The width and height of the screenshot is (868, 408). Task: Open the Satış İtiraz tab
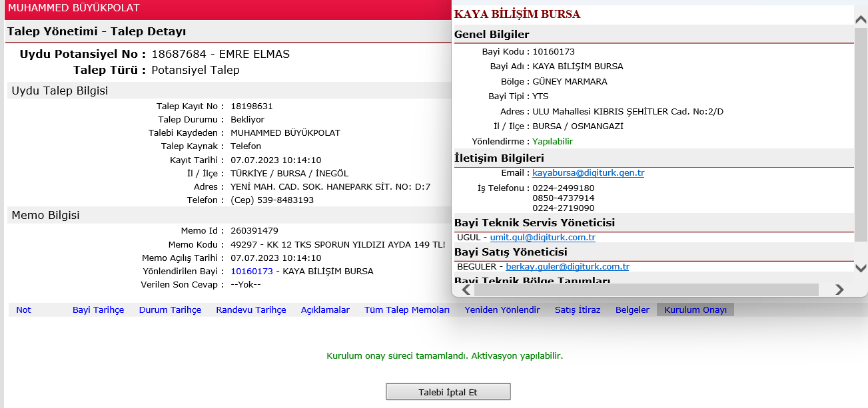[578, 310]
